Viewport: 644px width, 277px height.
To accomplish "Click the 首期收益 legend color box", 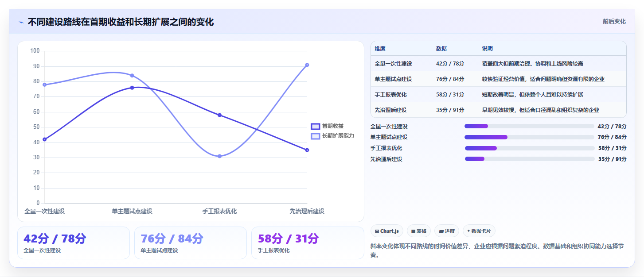I will (x=315, y=126).
